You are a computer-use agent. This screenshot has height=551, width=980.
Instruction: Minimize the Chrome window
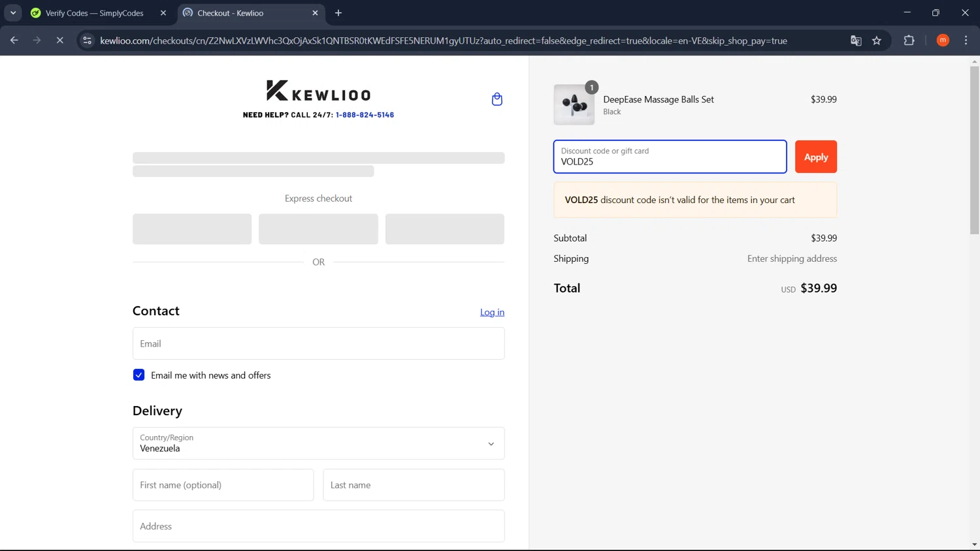coord(907,12)
